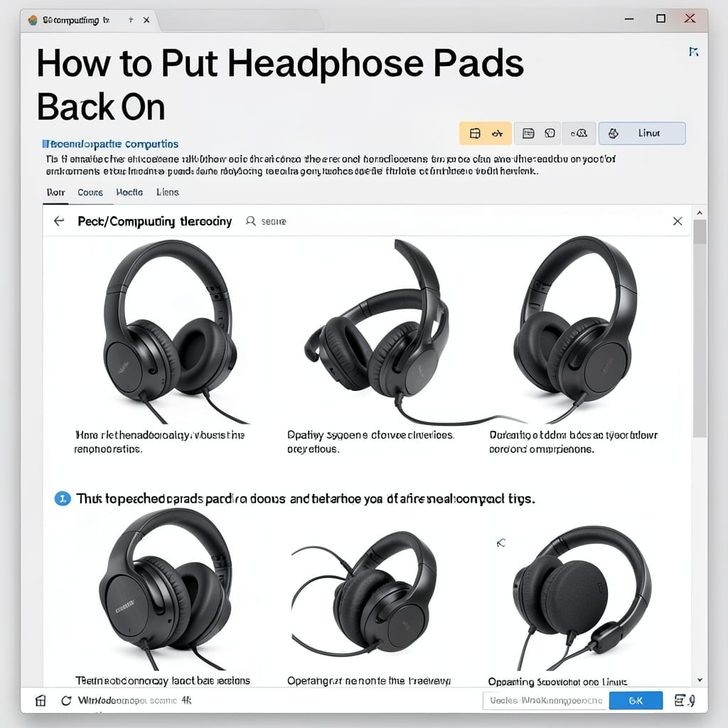
Task: Click the circular copy icon in gray toolbar
Action: pos(550,134)
